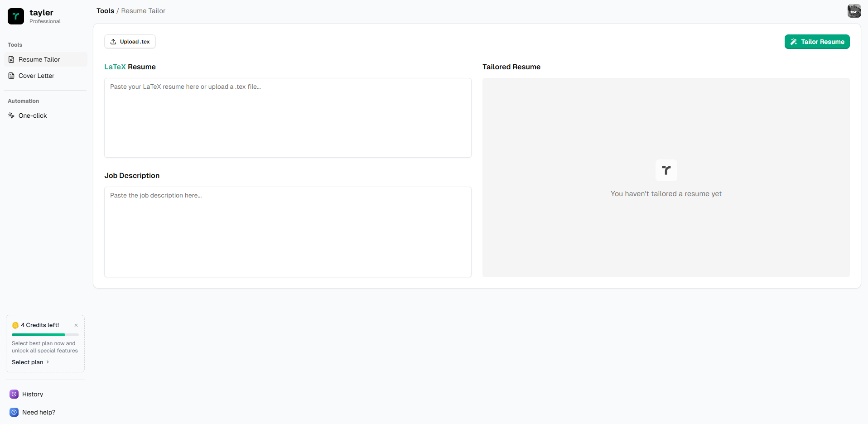Open Resume Tailor in sidebar
This screenshot has width=868, height=424.
pos(39,59)
